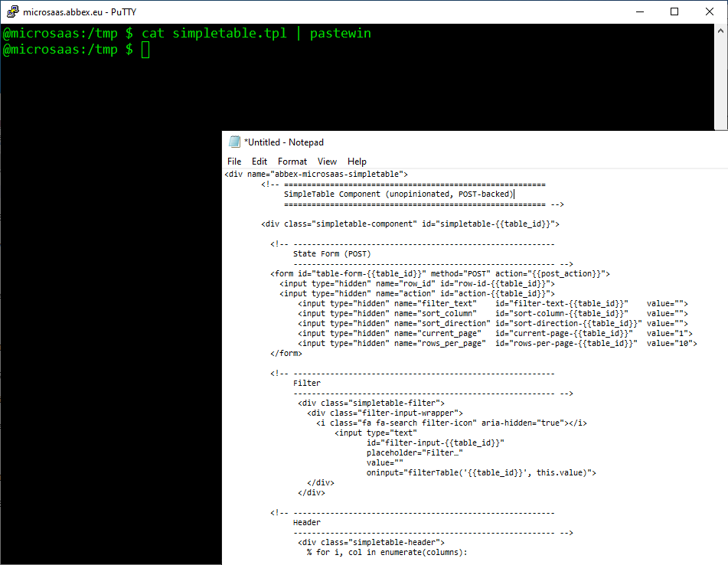The height and width of the screenshot is (565, 728).
Task: Click the PuTTY scrollbar up arrow
Action: (x=721, y=30)
